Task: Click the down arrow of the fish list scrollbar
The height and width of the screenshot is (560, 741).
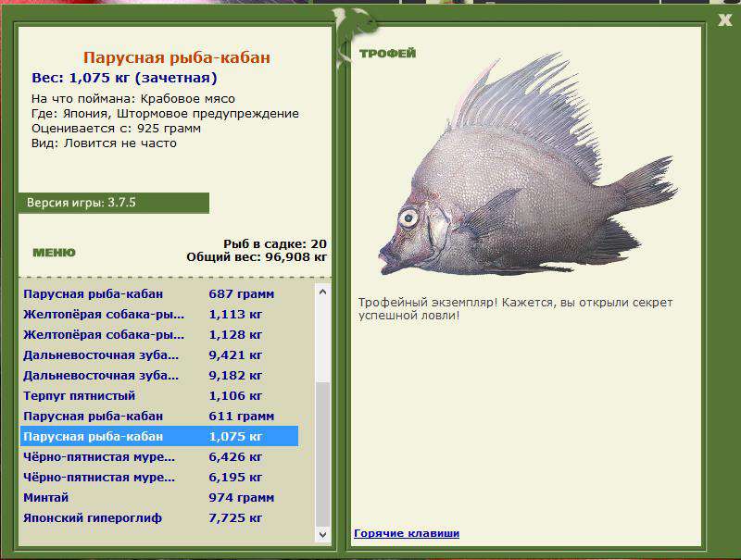Action: point(322,534)
